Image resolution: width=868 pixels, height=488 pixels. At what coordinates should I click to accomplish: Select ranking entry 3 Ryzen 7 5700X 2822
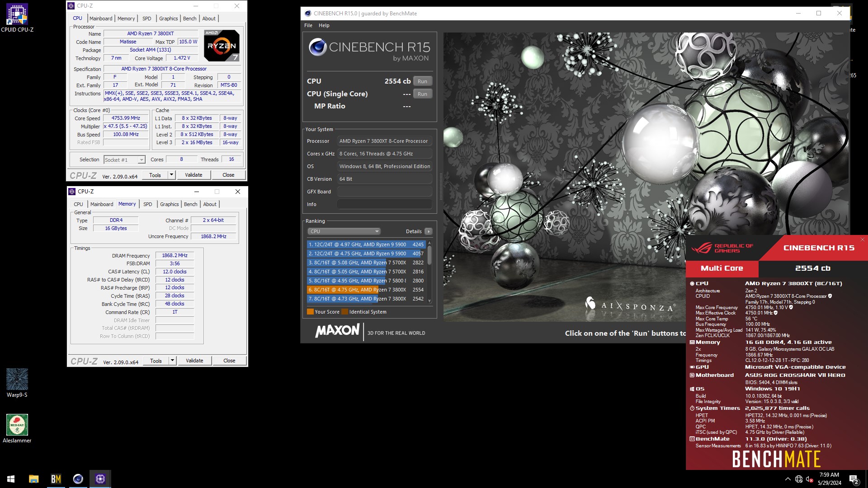click(366, 263)
